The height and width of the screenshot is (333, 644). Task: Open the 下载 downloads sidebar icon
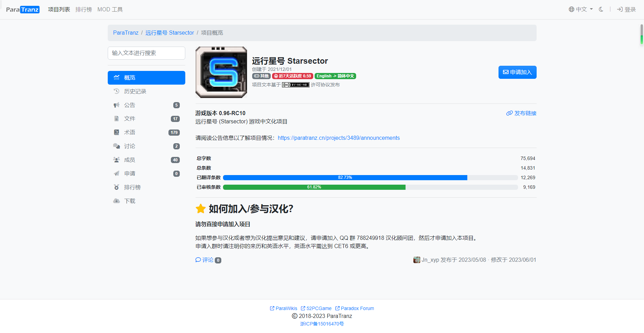click(117, 201)
